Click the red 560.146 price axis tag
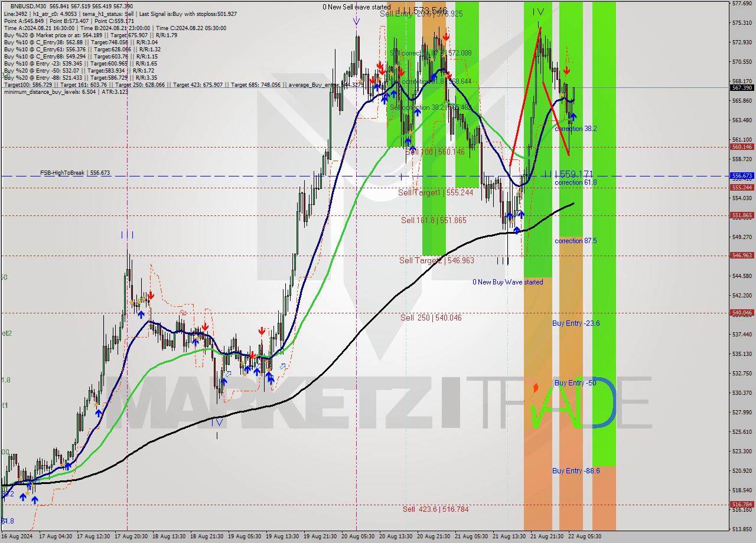The width and height of the screenshot is (756, 543). click(742, 147)
